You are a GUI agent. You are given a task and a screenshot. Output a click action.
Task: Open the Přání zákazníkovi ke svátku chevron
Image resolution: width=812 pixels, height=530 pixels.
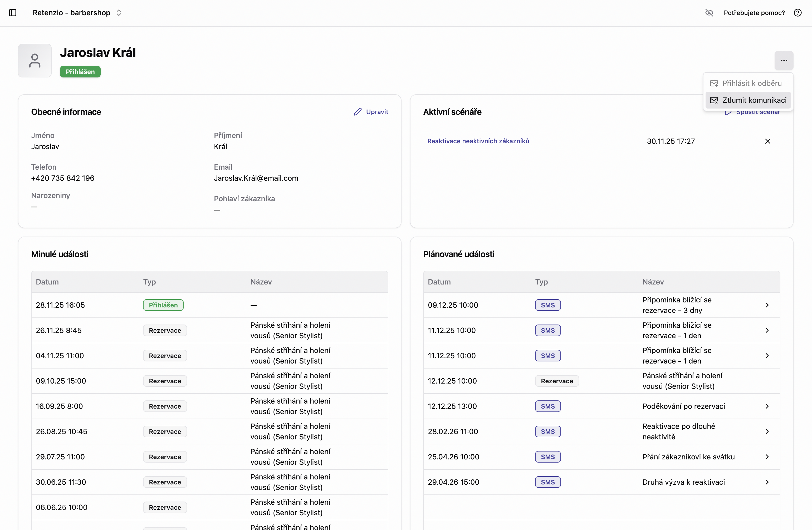(767, 457)
